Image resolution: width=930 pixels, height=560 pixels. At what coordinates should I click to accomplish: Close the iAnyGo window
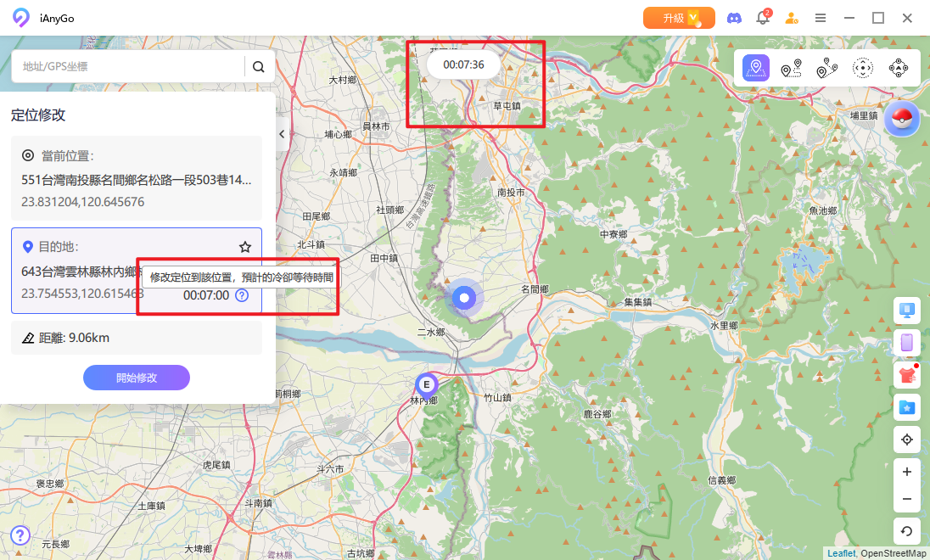(907, 19)
